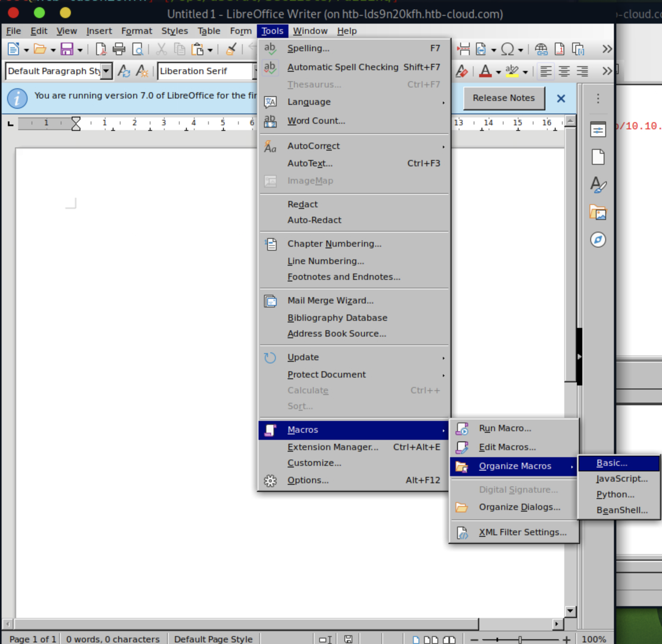The image size is (662, 644).
Task: Click Zoom Out minus button
Action: click(x=474, y=639)
